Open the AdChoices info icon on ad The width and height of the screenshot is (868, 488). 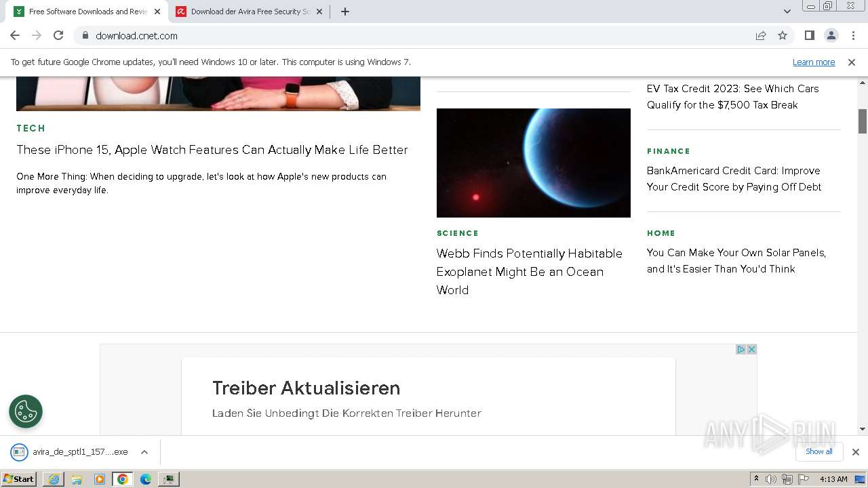click(x=741, y=350)
